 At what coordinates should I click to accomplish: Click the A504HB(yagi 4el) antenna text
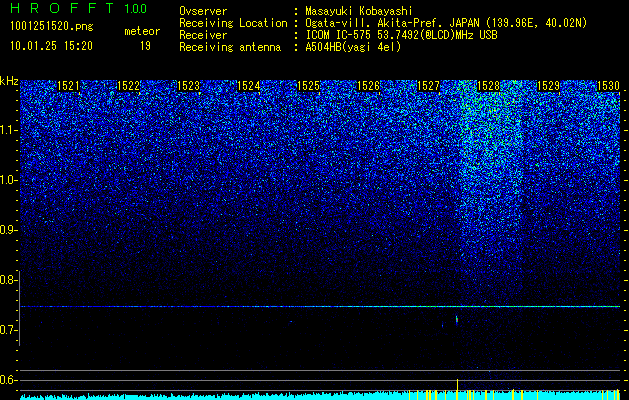[353, 47]
